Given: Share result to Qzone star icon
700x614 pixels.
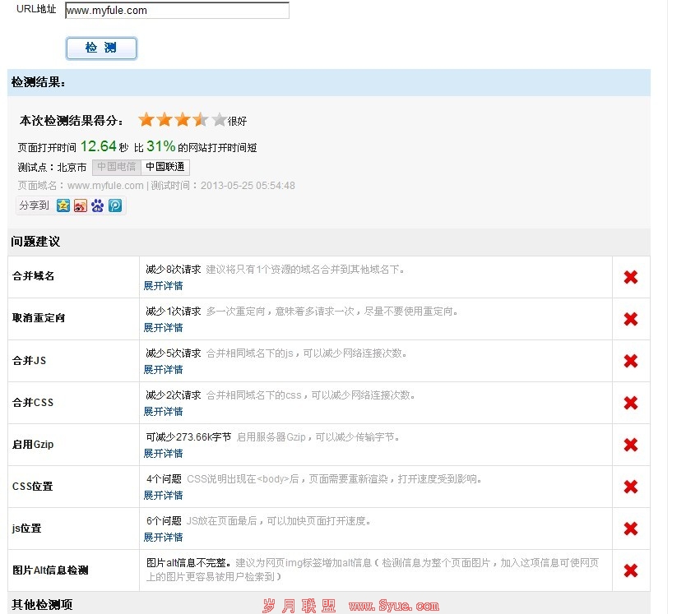Looking at the screenshot, I should (63, 205).
